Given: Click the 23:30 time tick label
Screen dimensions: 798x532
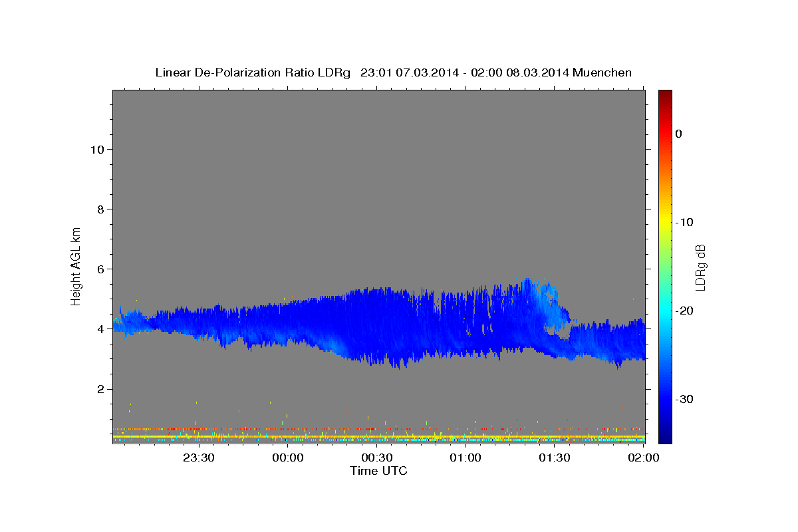Looking at the screenshot, I should tap(200, 458).
